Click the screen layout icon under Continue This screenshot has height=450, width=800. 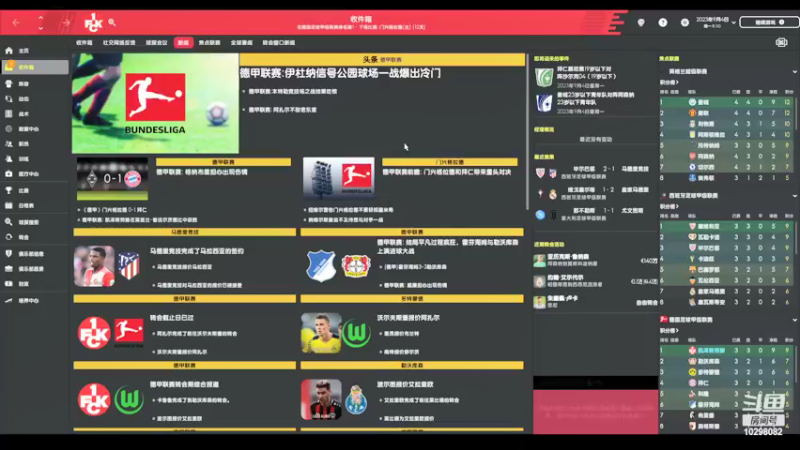pos(782,42)
